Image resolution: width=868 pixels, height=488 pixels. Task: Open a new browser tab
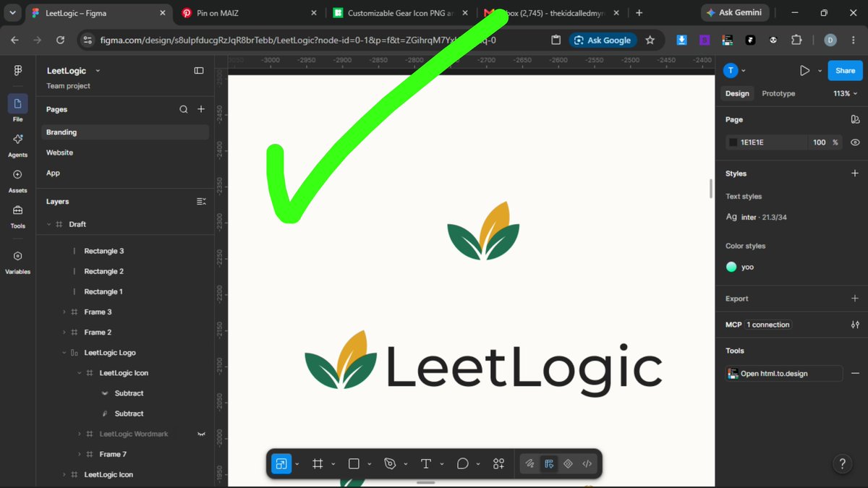[639, 13]
